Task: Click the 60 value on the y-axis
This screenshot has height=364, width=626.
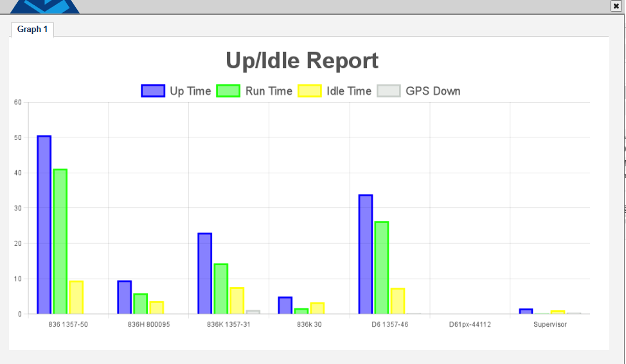Action: (18, 103)
